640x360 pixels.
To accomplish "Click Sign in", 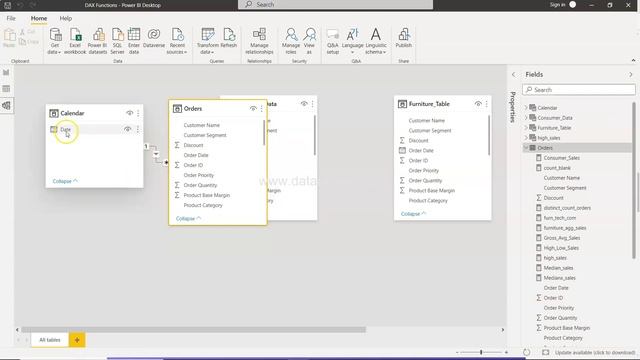I will click(x=557, y=5).
